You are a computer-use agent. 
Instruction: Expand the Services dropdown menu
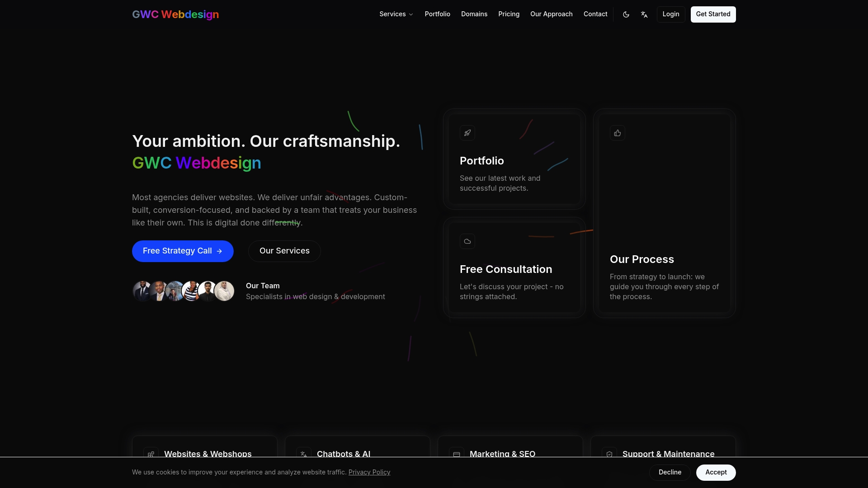pyautogui.click(x=395, y=14)
